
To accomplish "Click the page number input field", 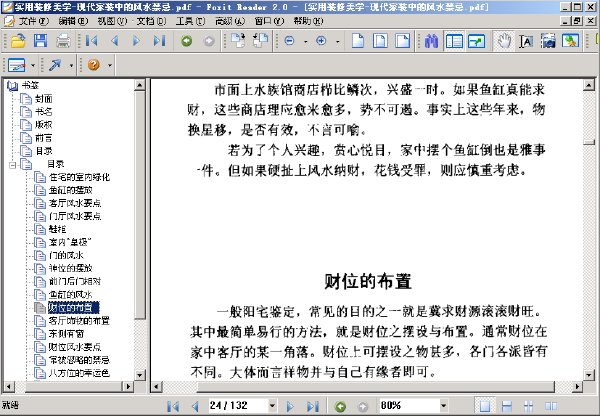I will click(238, 405).
